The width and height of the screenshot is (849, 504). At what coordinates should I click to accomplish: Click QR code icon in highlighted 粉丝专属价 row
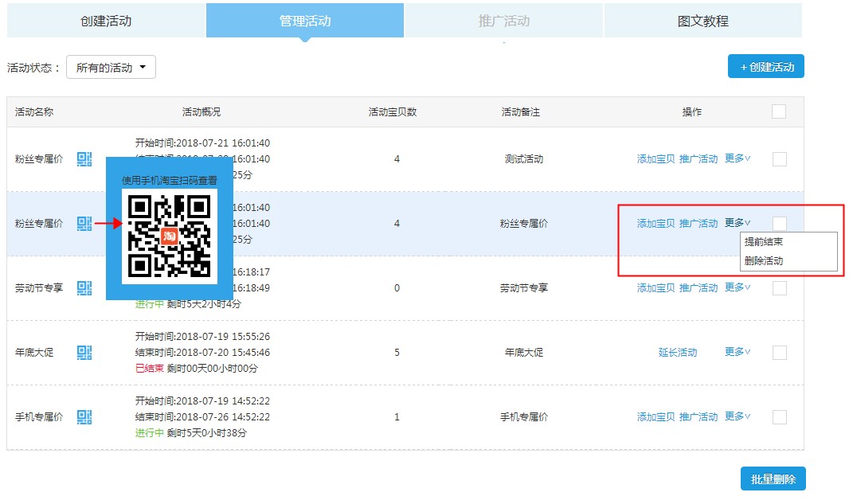(x=84, y=223)
